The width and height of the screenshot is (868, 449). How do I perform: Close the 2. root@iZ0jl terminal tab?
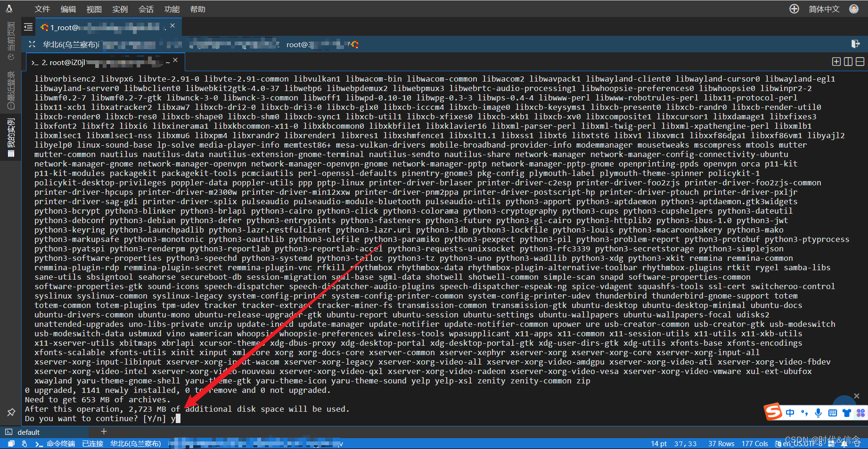pos(175,60)
